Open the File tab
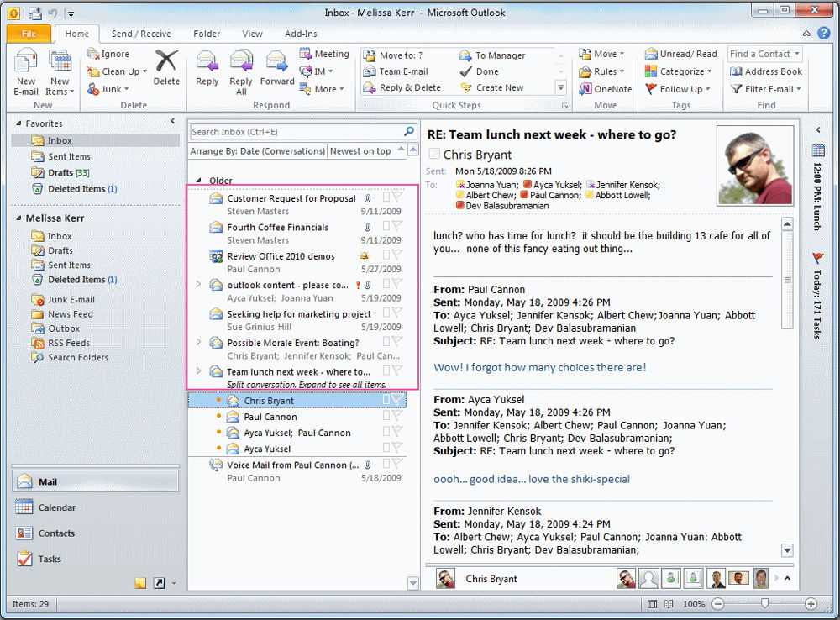Viewport: 840px width, 620px height. [29, 34]
